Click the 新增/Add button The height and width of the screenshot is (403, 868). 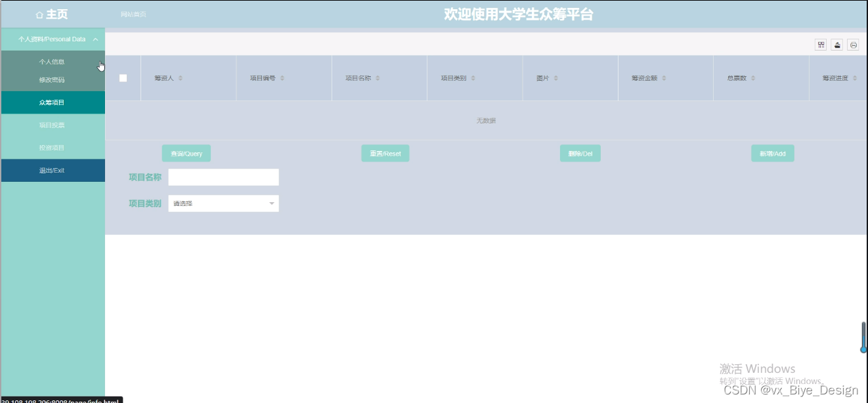(x=773, y=154)
